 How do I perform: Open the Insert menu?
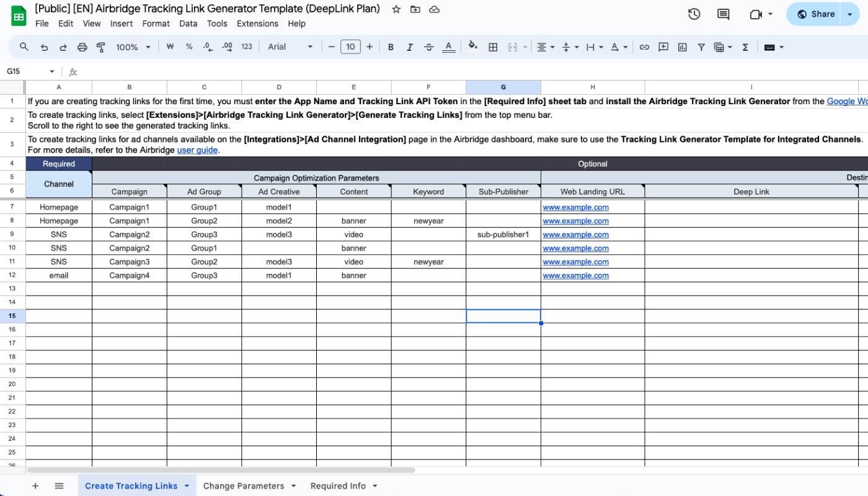(122, 24)
